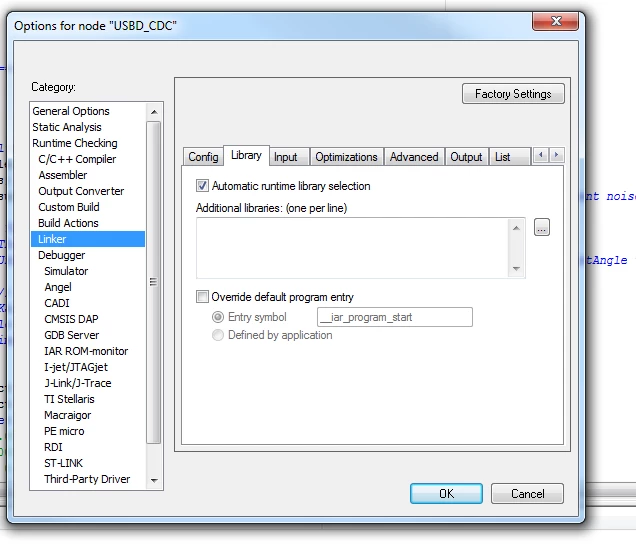Click inside the Additional libraries text box
Viewport: 636px width, 550px height.
(x=352, y=248)
